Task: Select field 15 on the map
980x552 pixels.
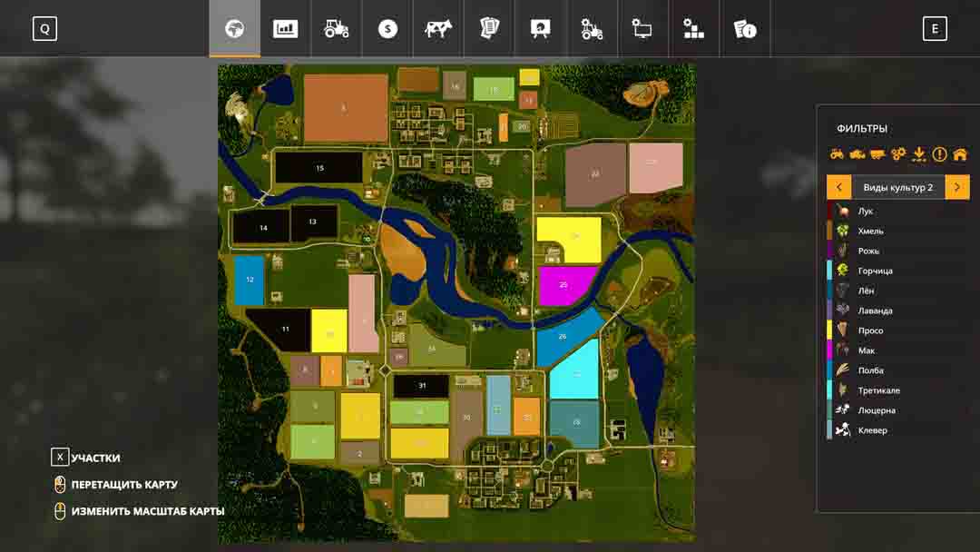Action: coord(318,168)
